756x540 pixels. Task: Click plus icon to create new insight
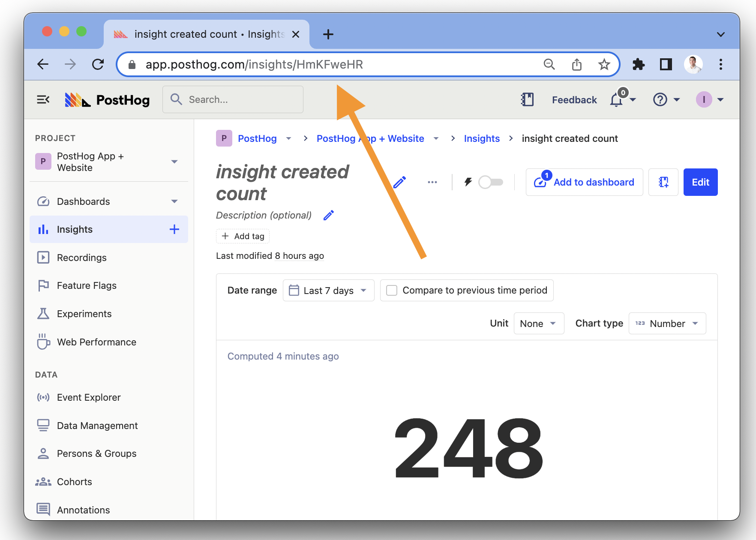174,229
